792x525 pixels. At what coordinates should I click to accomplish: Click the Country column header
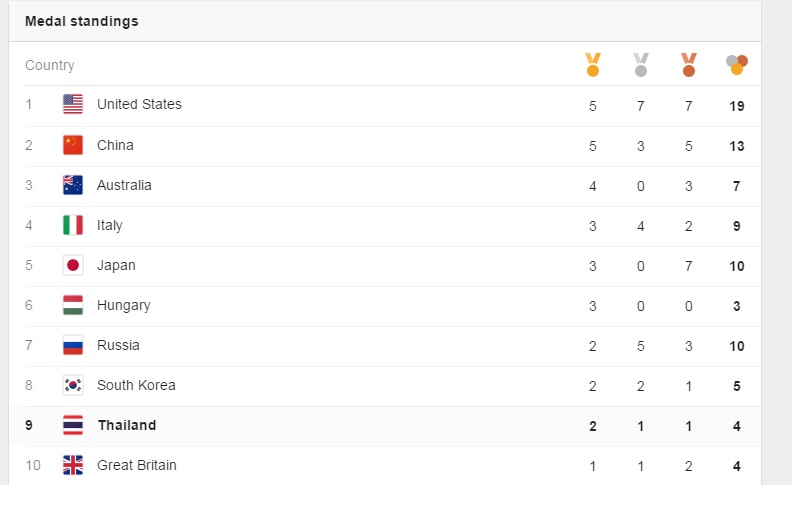pyautogui.click(x=50, y=65)
